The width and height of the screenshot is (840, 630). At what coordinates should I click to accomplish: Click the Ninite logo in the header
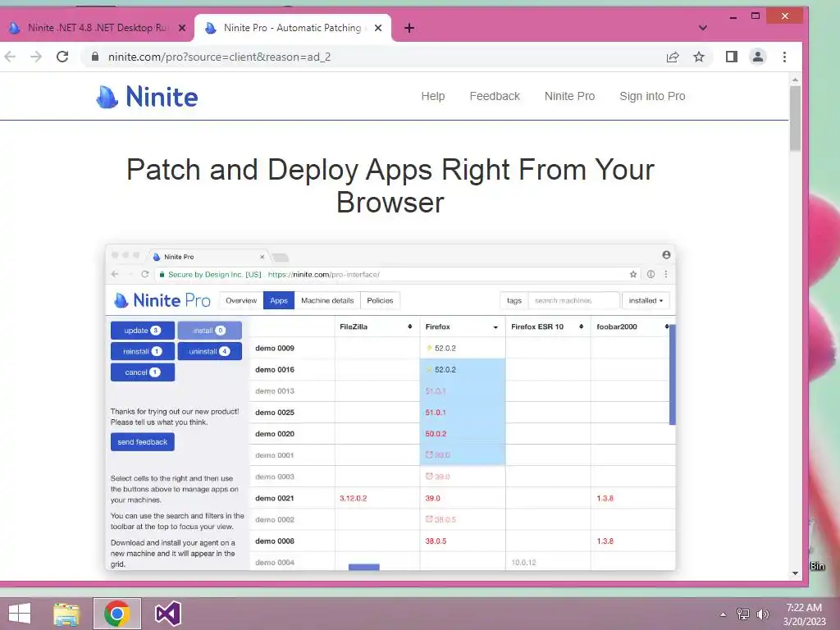pos(147,97)
